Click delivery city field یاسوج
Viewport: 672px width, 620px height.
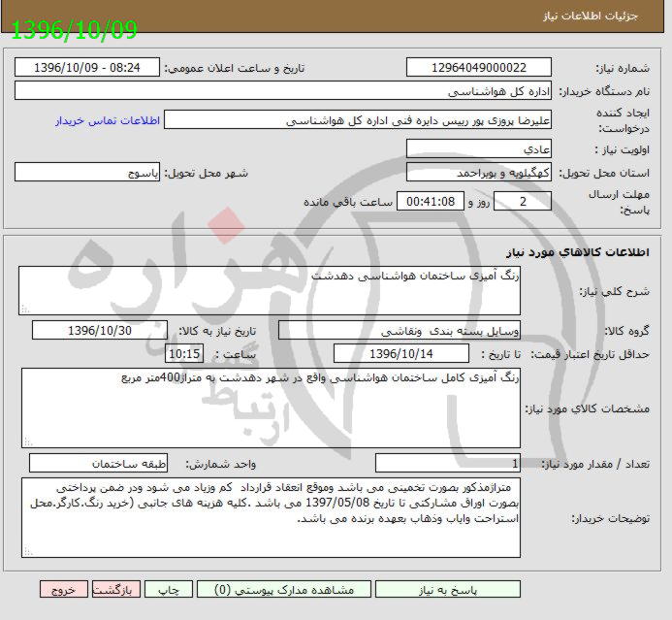click(x=87, y=173)
